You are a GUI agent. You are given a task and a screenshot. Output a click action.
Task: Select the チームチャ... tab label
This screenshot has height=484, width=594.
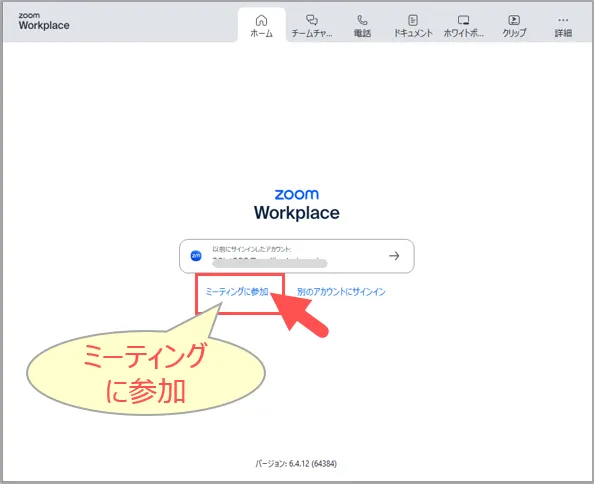click(x=312, y=33)
